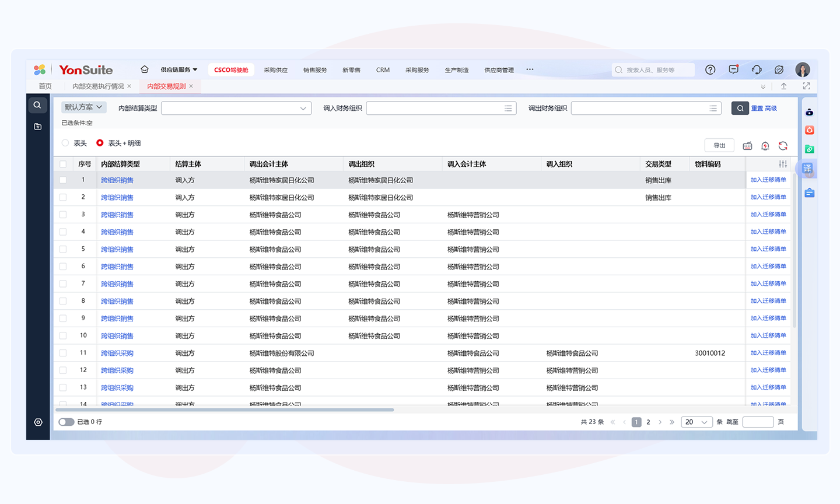This screenshot has height=504, width=840.
Task: Expand the 默认方案 dropdown
Action: [83, 107]
